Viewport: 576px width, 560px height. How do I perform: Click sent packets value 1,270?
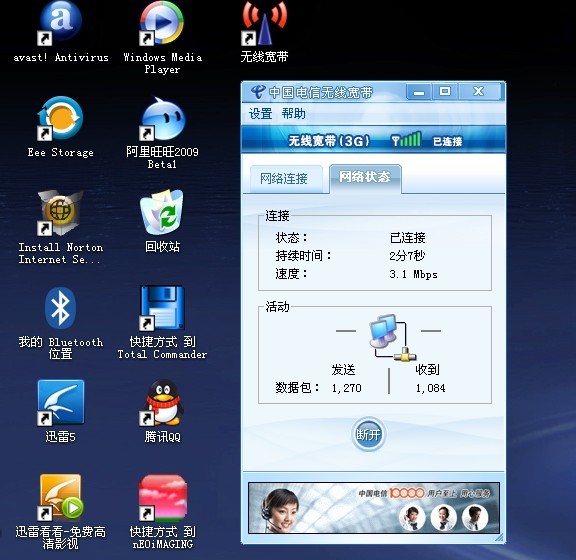tap(346, 388)
